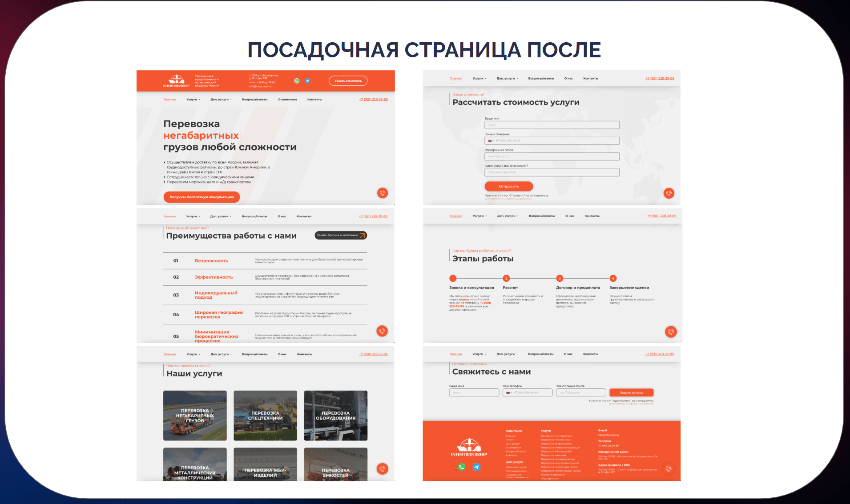
Task: Click the Intertransship logo in the top header
Action: tap(176, 81)
